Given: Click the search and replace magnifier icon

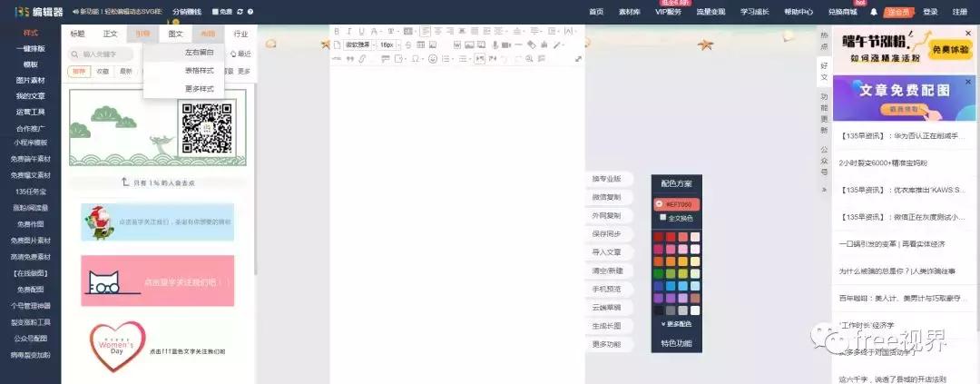Looking at the screenshot, I should [529, 58].
